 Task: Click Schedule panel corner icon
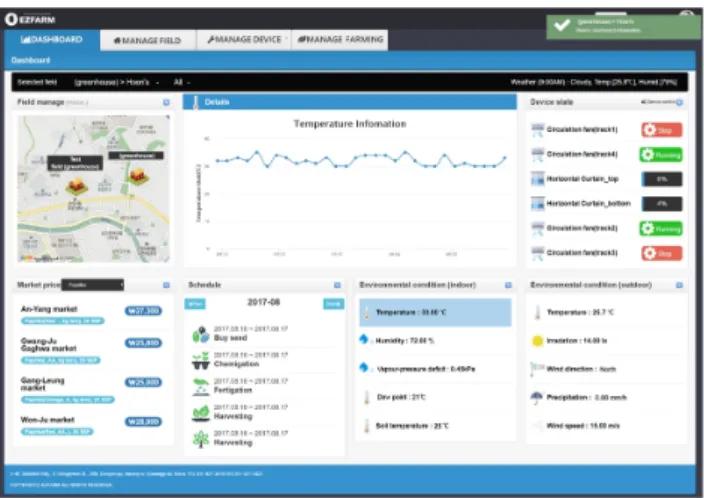tap(337, 285)
